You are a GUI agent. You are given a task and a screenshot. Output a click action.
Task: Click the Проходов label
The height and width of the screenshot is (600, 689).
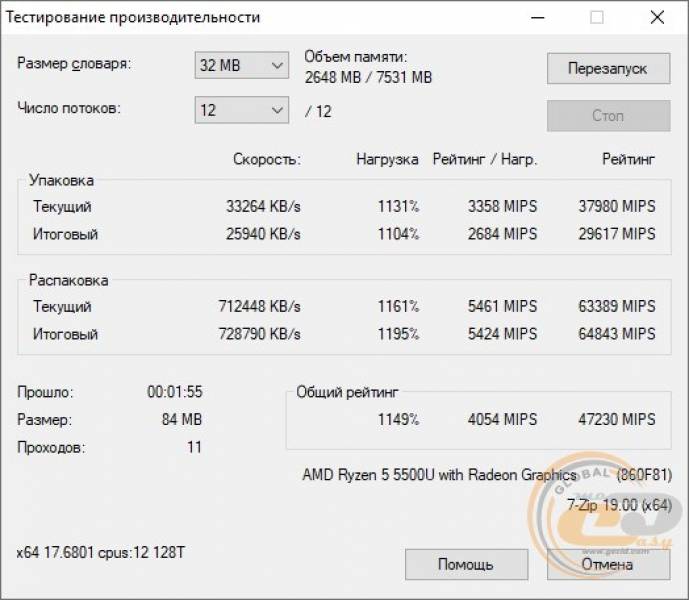pyautogui.click(x=51, y=447)
